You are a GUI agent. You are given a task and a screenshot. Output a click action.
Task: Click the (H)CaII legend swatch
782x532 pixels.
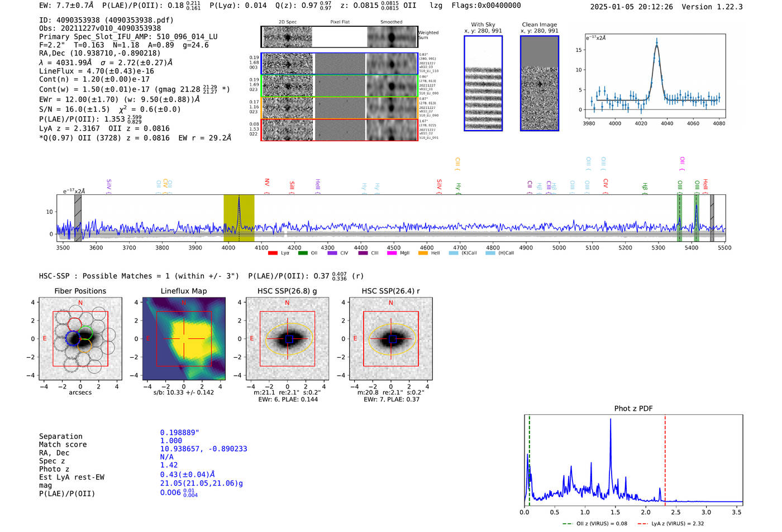point(490,253)
